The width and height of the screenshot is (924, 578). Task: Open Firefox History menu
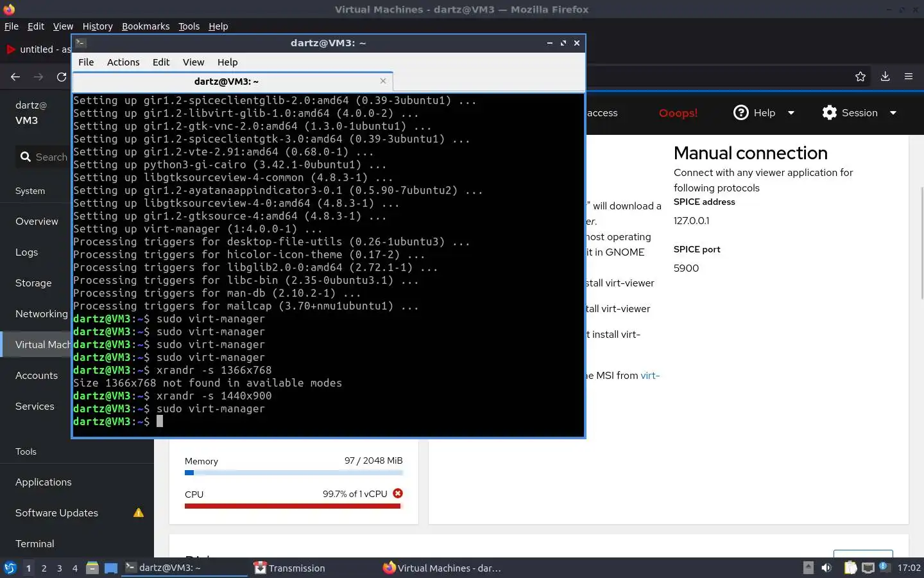coord(98,26)
